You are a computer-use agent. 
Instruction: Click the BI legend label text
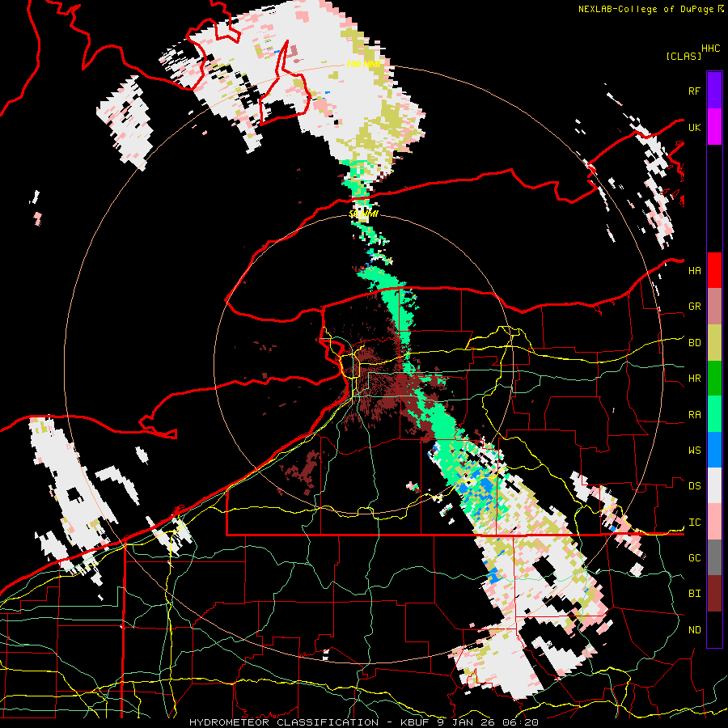tap(694, 594)
